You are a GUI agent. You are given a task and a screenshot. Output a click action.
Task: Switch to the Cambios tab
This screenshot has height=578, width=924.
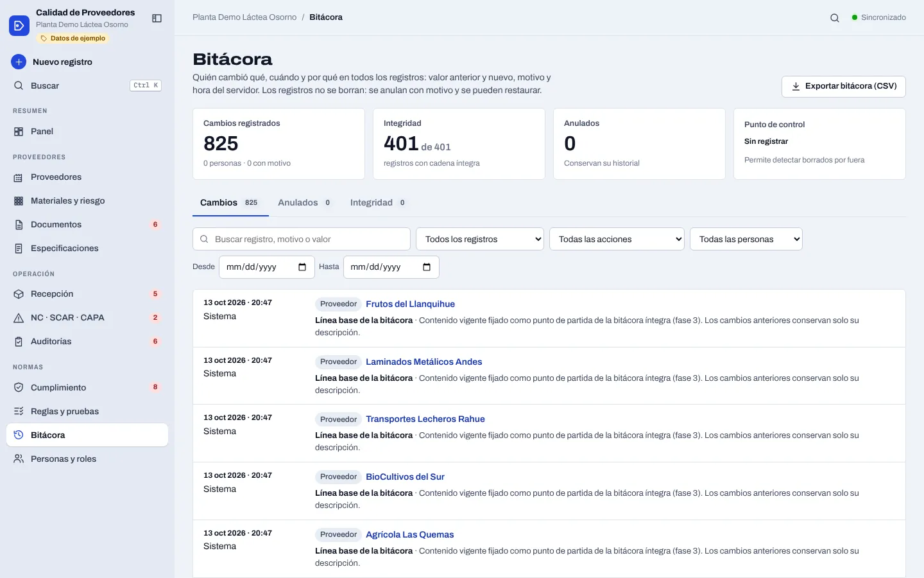coord(231,203)
